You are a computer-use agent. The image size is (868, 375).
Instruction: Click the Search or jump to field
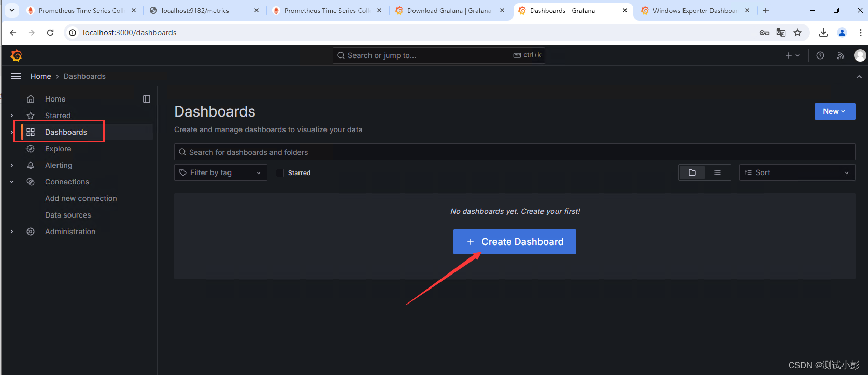438,55
